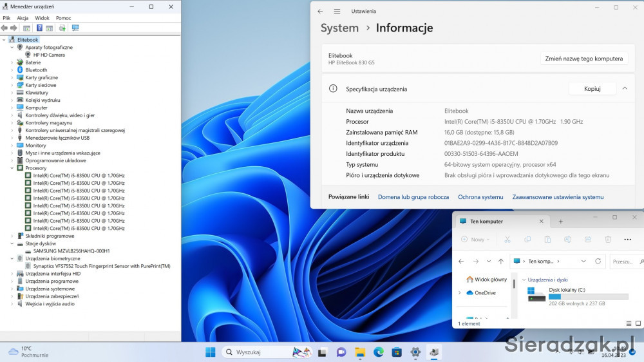The width and height of the screenshot is (644, 362).
Task: Click the Copy icon in File Explorer toolbar
Action: coord(527,239)
